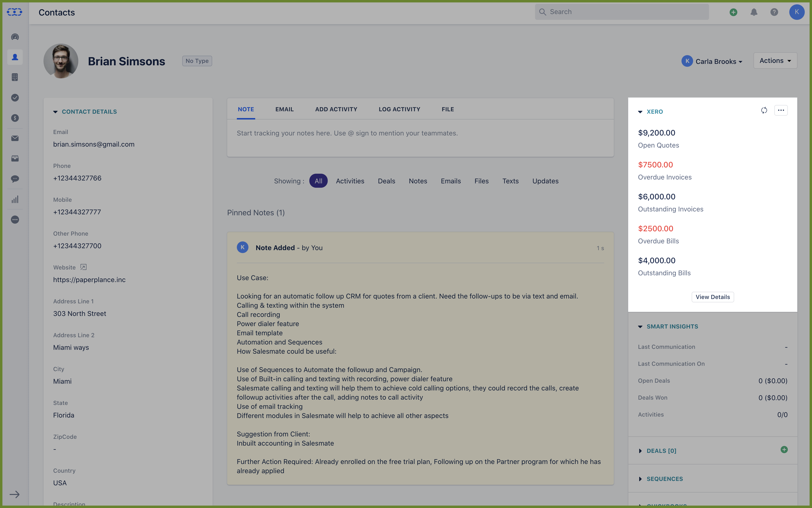
Task: Select the Contacts person icon in sidebar
Action: pyautogui.click(x=15, y=57)
